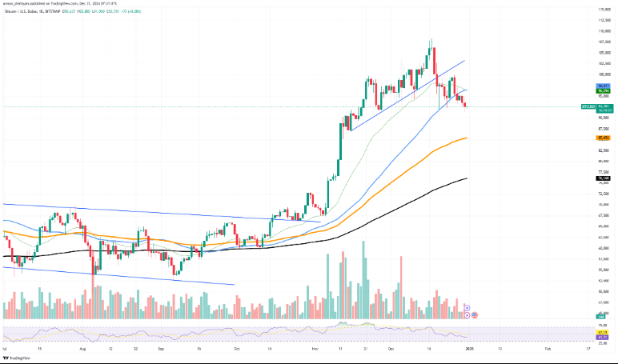Viewport: 618px width, 364px height.
Task: Click the BTCUSD current price label
Action: (x=596, y=106)
